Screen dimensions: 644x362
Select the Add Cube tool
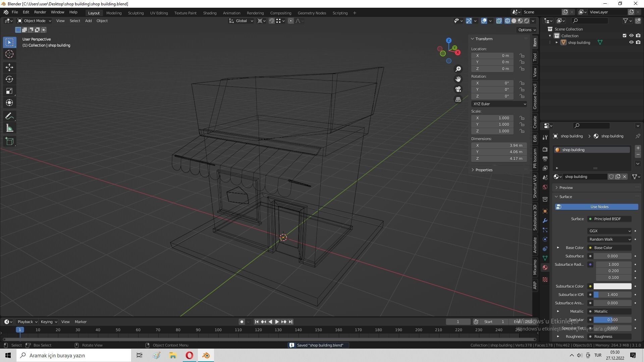click(9, 141)
